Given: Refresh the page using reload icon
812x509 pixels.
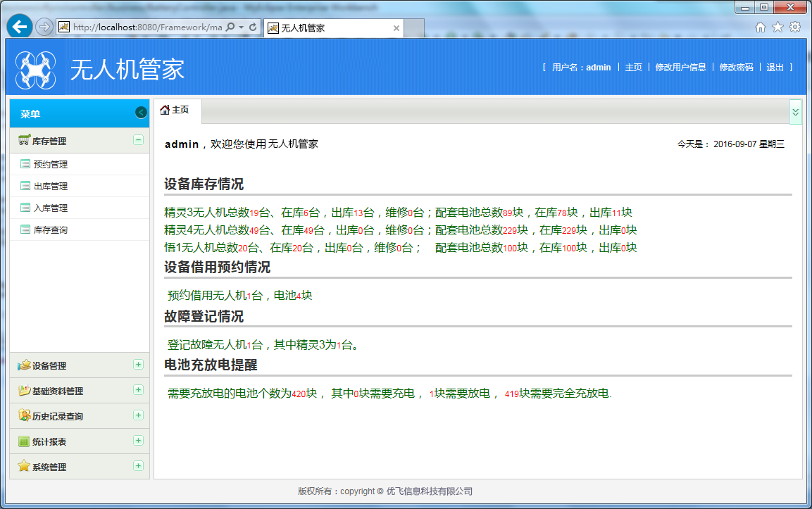Looking at the screenshot, I should tap(253, 27).
